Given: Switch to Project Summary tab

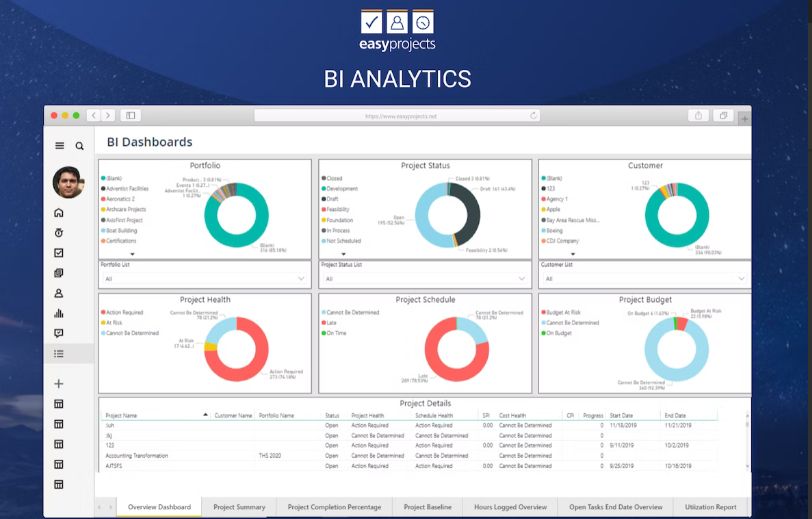Looking at the screenshot, I should click(239, 507).
